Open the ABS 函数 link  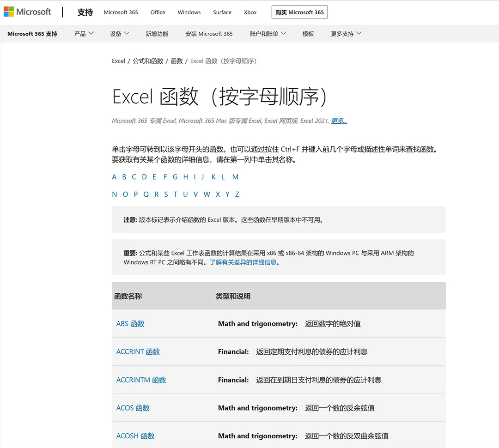point(130,324)
